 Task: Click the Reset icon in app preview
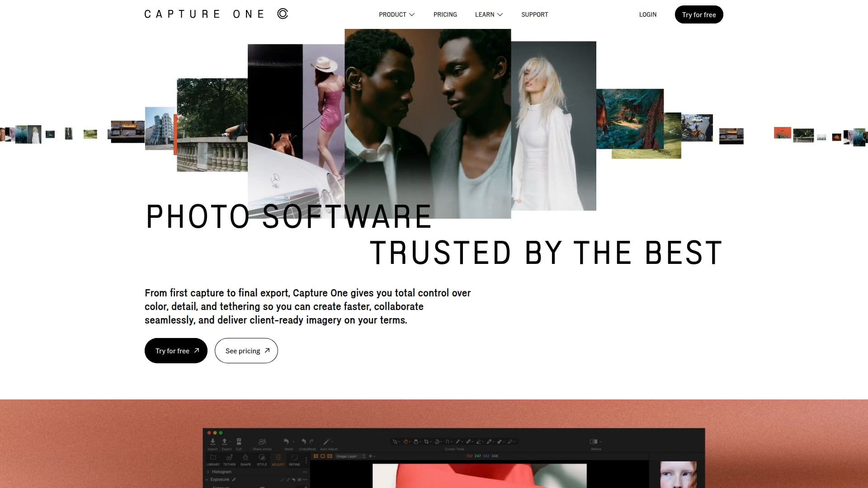pyautogui.click(x=286, y=441)
